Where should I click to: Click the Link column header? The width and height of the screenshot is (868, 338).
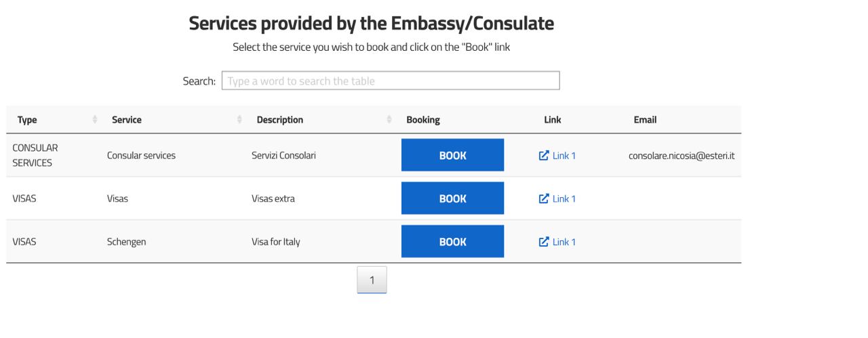point(553,120)
